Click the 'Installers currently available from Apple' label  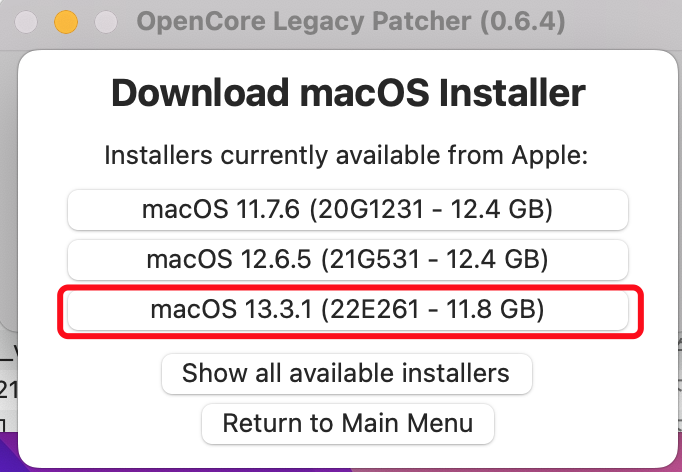point(347,157)
